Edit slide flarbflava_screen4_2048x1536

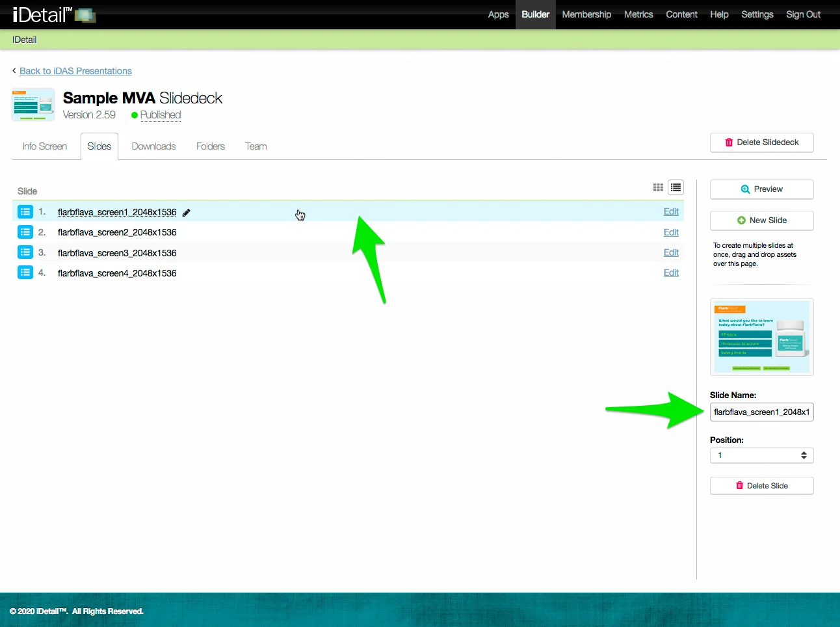[x=671, y=273]
